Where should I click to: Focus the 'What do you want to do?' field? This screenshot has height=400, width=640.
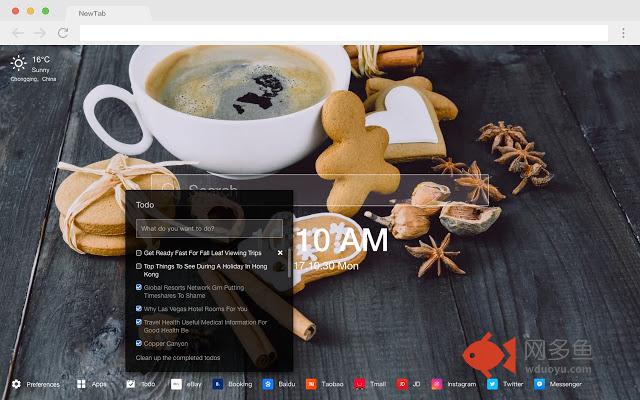click(x=210, y=229)
